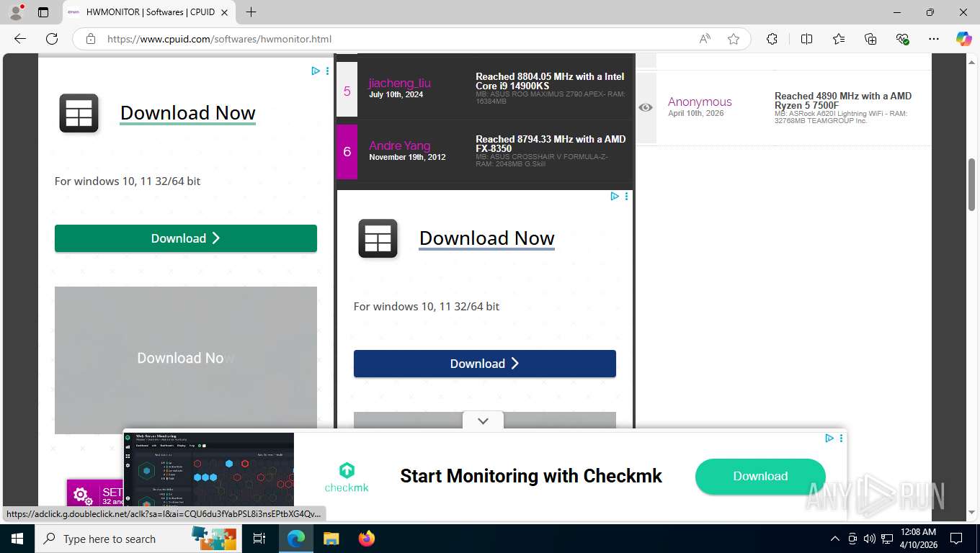Switch to Edge in the taskbar

pyautogui.click(x=295, y=539)
